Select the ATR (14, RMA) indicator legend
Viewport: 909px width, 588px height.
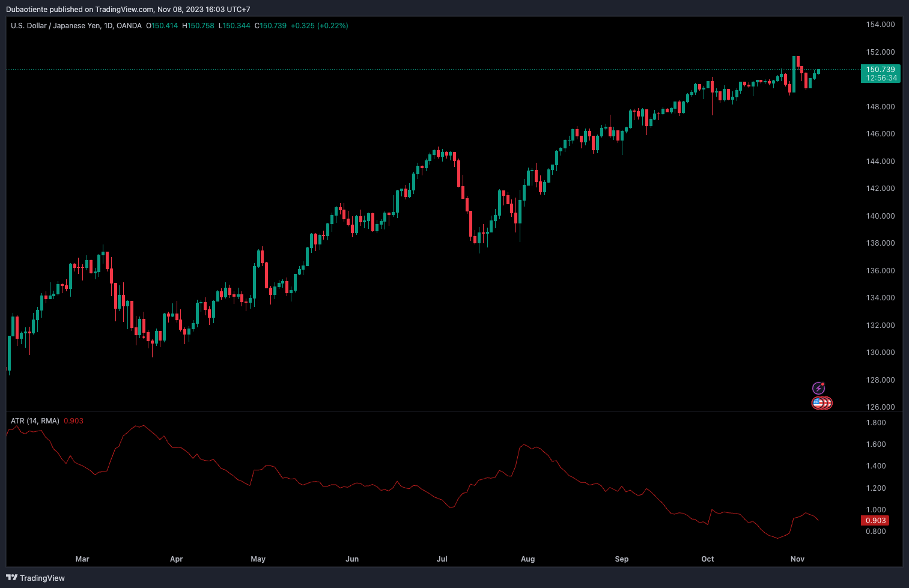(x=35, y=421)
